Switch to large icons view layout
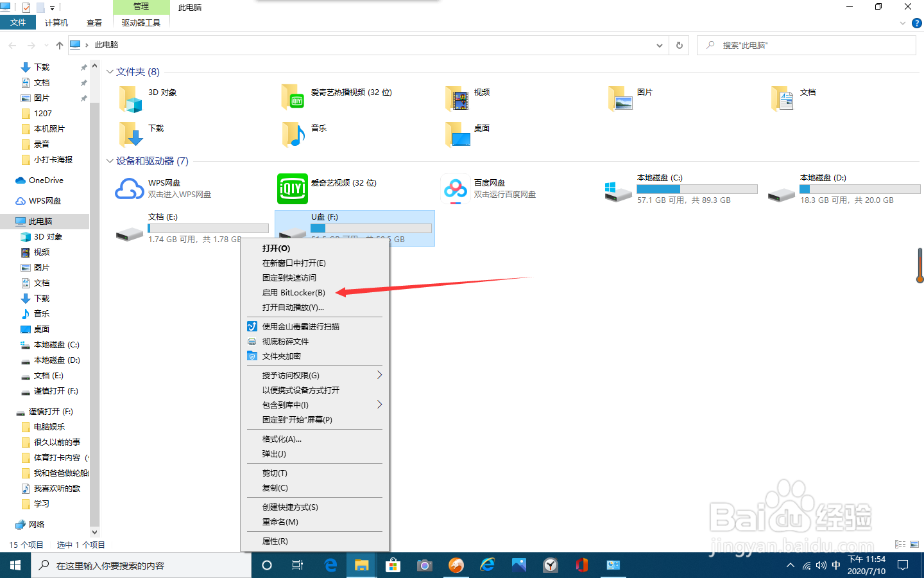The width and height of the screenshot is (924, 578). (914, 545)
